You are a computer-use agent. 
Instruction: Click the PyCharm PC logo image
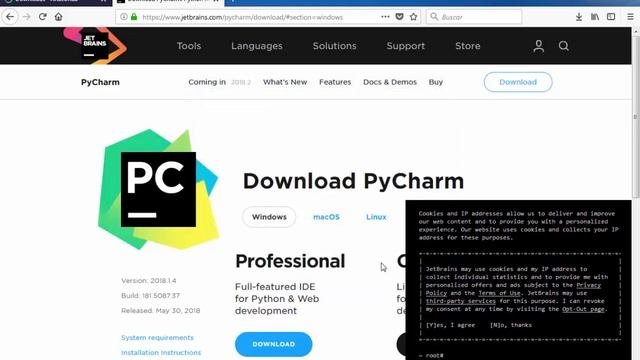tap(158, 189)
